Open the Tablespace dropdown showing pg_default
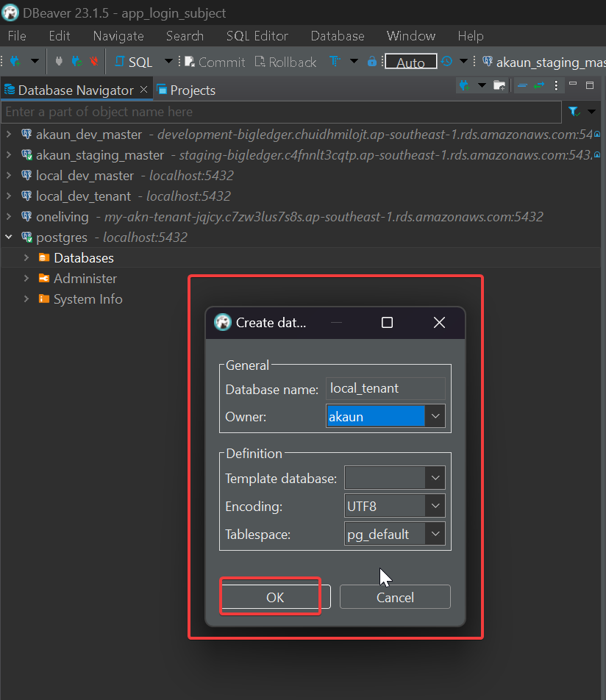 coord(435,534)
